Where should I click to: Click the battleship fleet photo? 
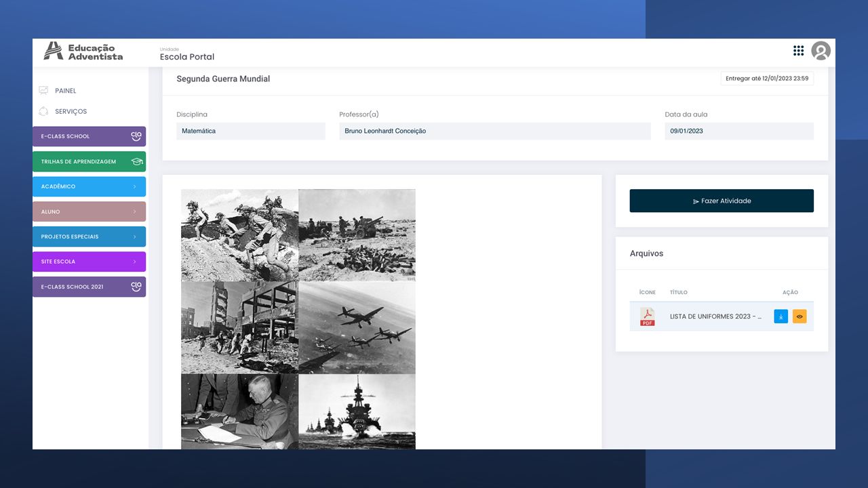[x=357, y=411]
